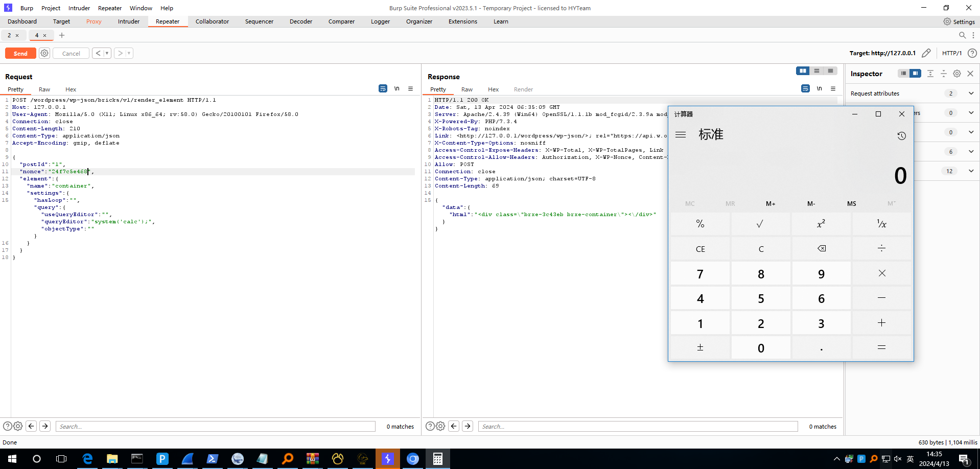980x469 pixels.
Task: Click response search input field
Action: [638, 426]
